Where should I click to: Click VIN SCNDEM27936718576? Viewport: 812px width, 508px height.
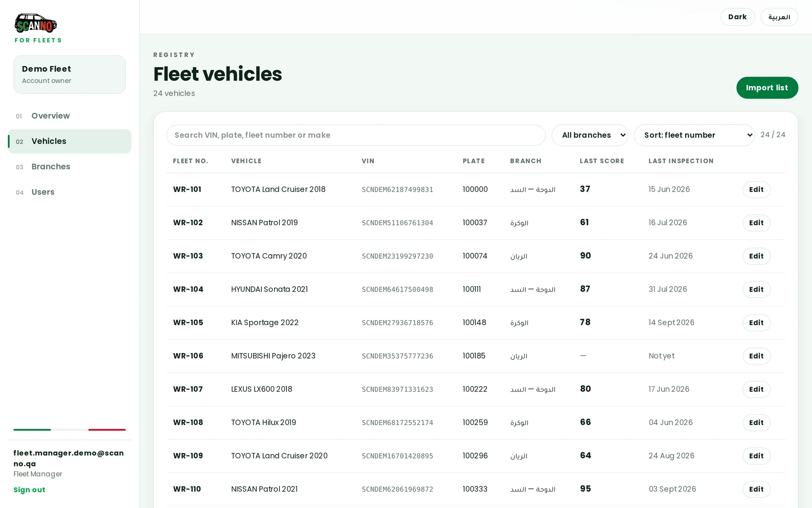[397, 323]
